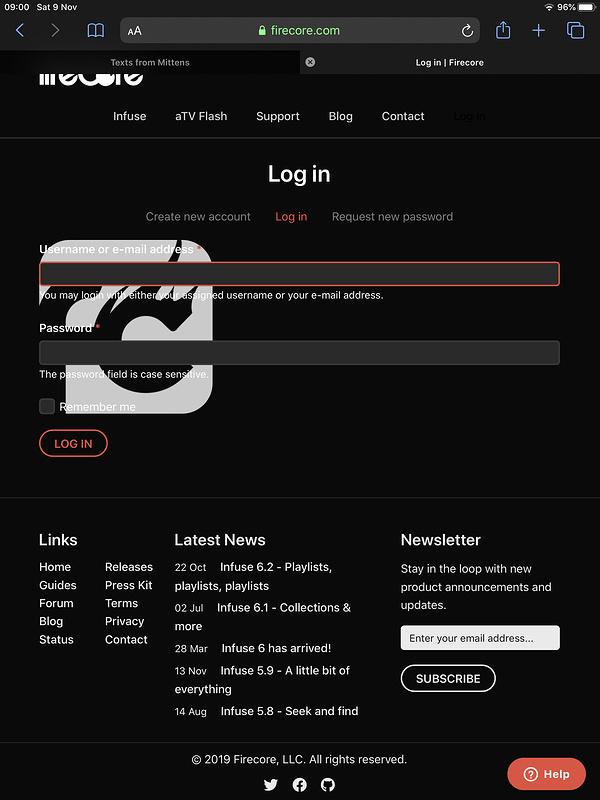The image size is (600, 800).
Task: Focus the Password field
Action: point(299,353)
